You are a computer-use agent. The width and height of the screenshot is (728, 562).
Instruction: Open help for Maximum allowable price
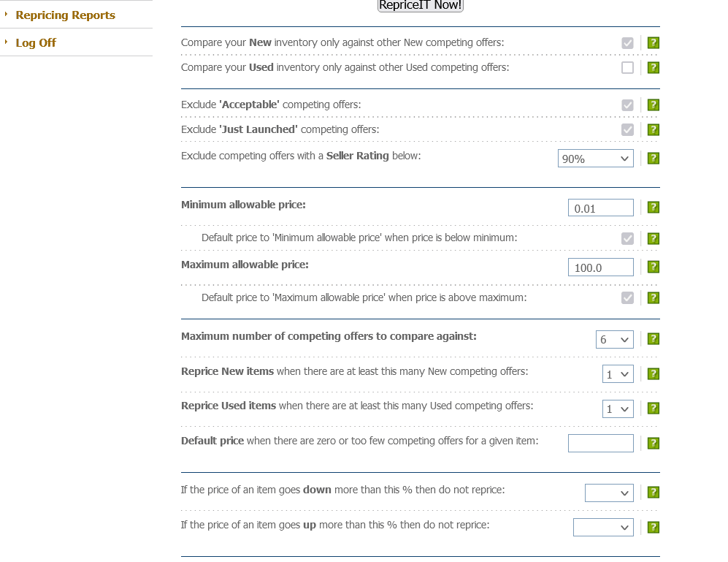point(653,266)
